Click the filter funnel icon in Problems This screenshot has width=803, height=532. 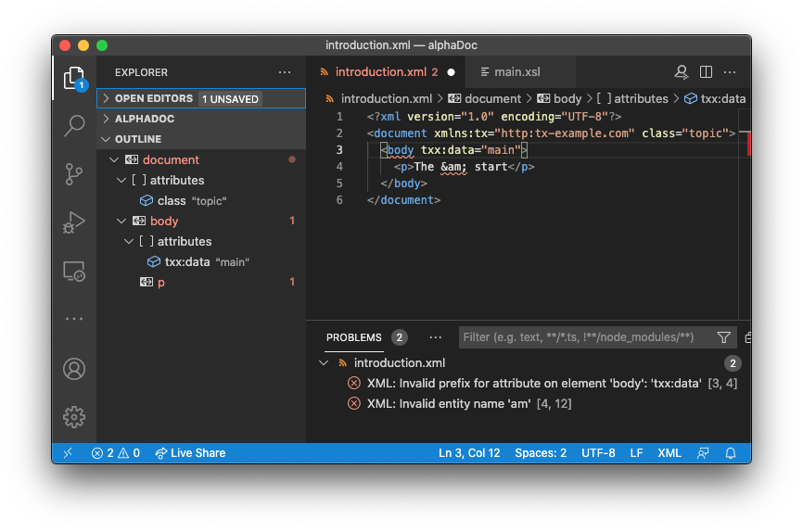point(724,337)
